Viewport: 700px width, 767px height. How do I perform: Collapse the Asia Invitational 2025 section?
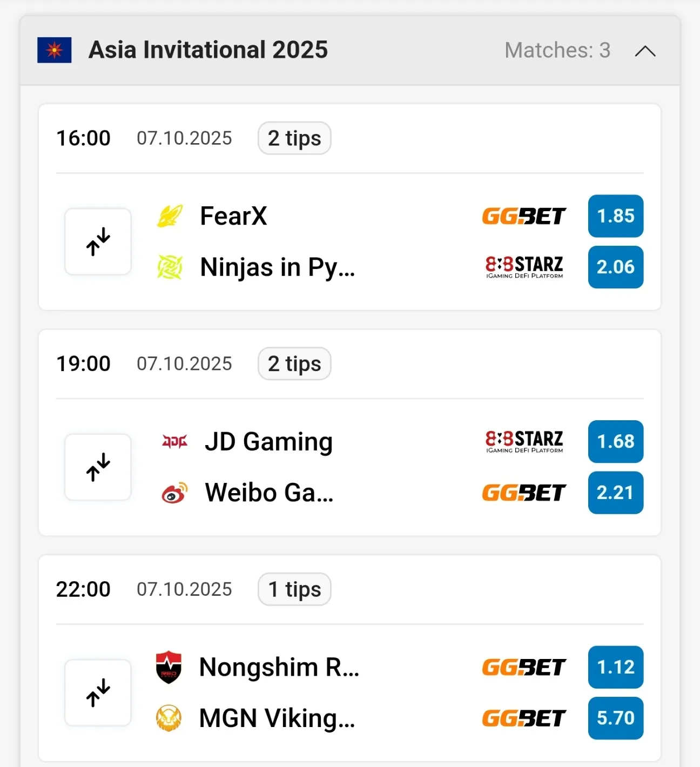pyautogui.click(x=645, y=51)
